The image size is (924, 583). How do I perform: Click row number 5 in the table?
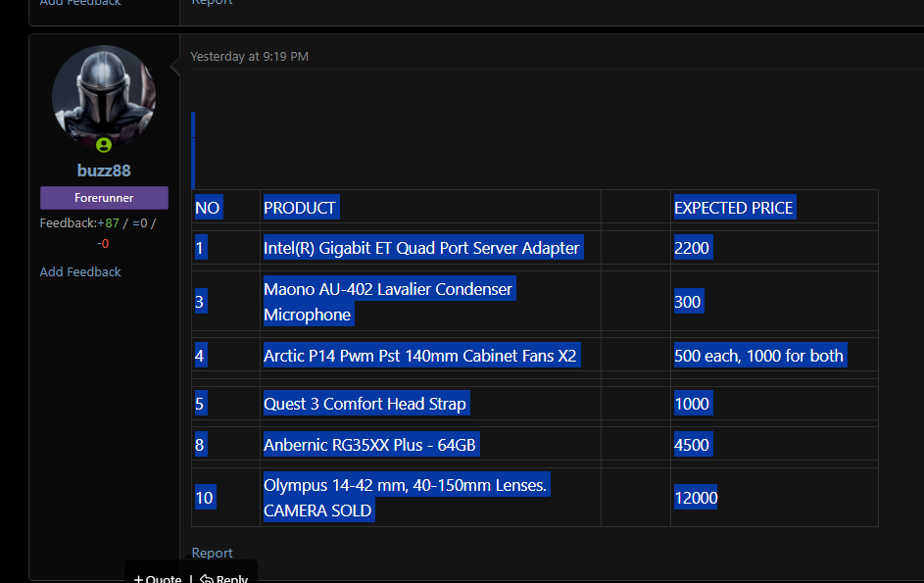(200, 404)
